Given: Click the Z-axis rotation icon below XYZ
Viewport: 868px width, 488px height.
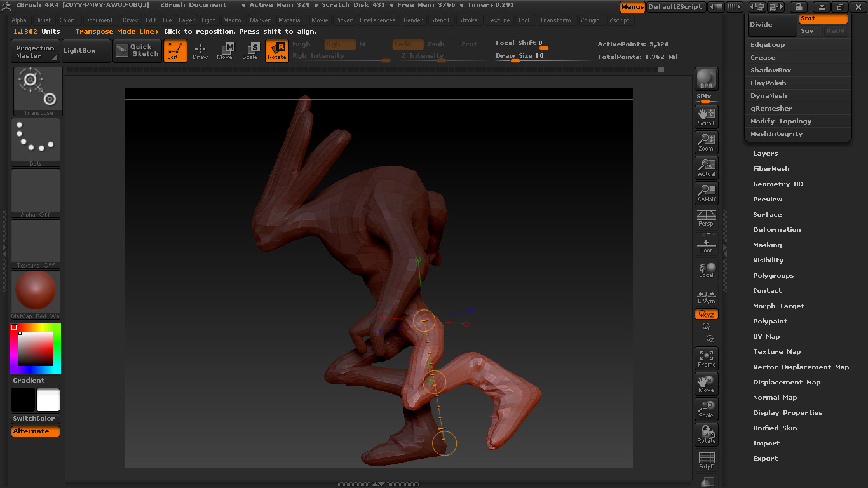Looking at the screenshot, I should 710,339.
